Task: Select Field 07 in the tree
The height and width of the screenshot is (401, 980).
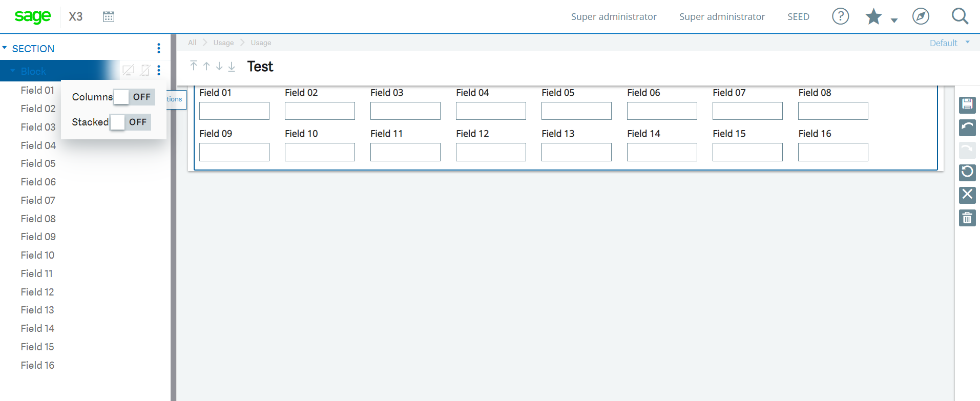Action: [x=38, y=200]
